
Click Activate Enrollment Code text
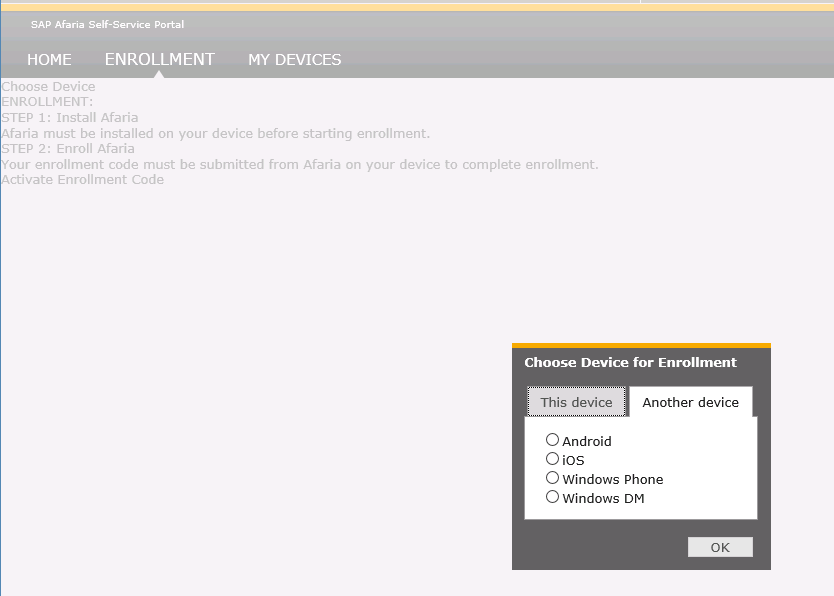pyautogui.click(x=82, y=180)
